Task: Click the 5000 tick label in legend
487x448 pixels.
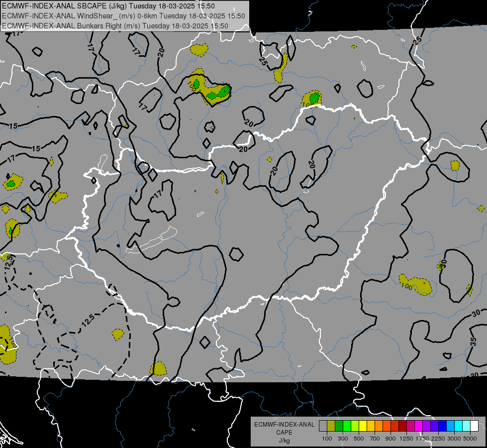Action: [x=470, y=439]
